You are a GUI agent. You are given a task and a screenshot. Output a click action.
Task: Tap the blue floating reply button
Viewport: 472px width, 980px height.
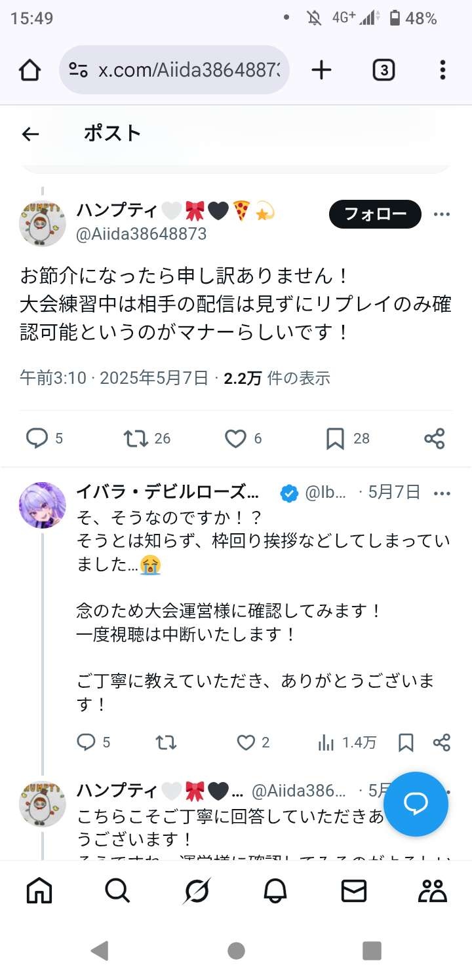416,804
